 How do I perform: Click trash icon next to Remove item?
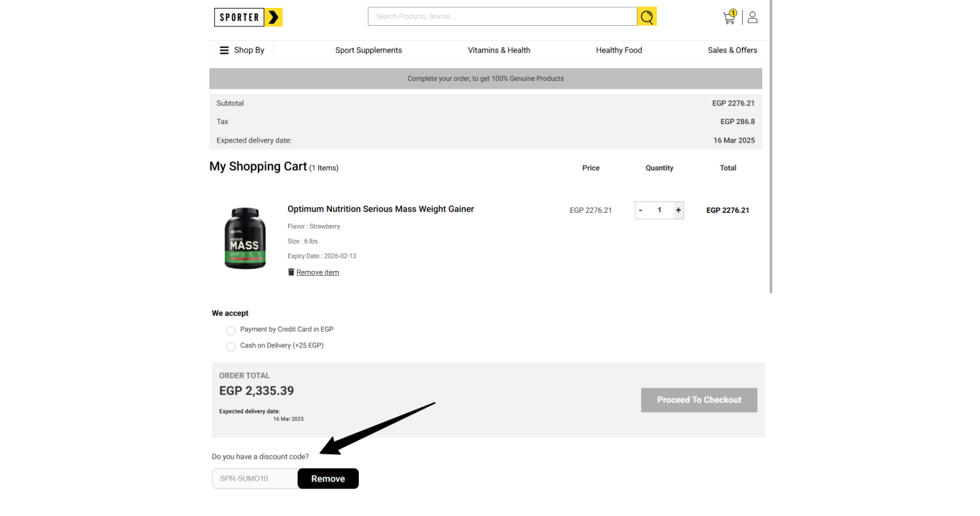tap(291, 272)
